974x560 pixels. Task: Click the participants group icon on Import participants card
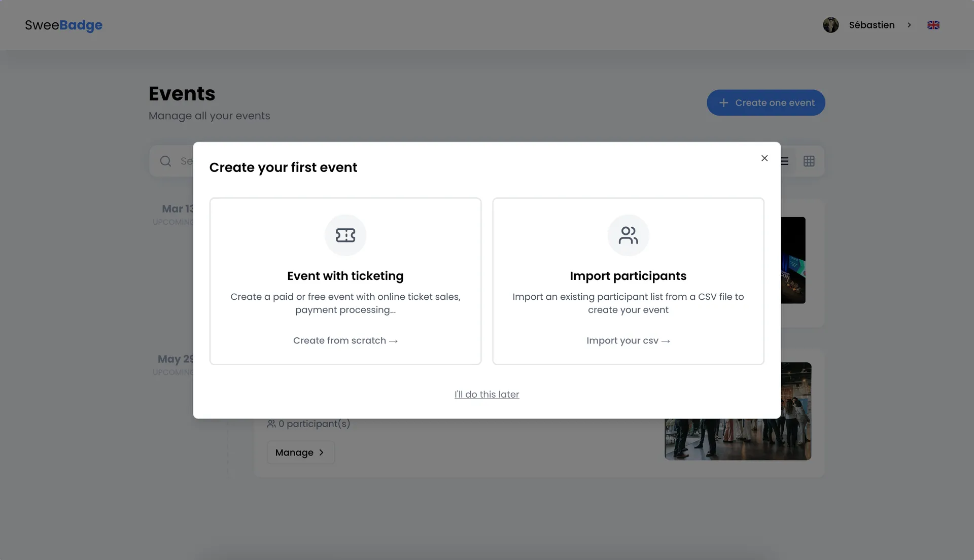(x=628, y=235)
